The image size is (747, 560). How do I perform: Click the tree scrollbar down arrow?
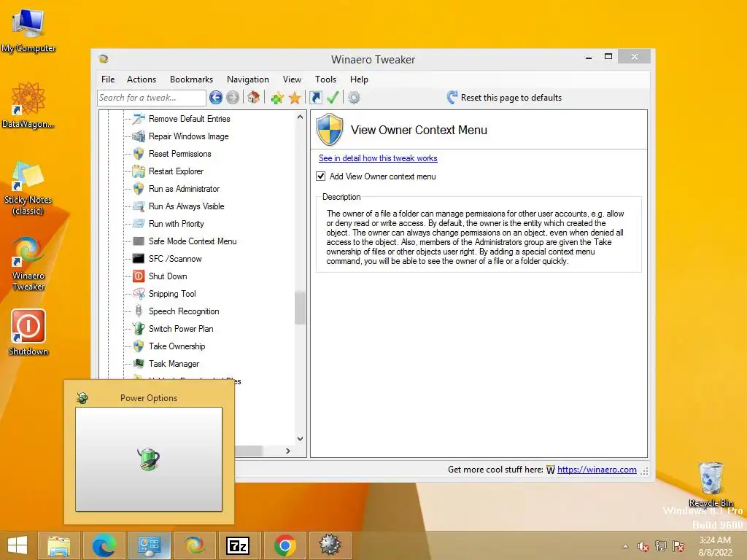pyautogui.click(x=300, y=438)
